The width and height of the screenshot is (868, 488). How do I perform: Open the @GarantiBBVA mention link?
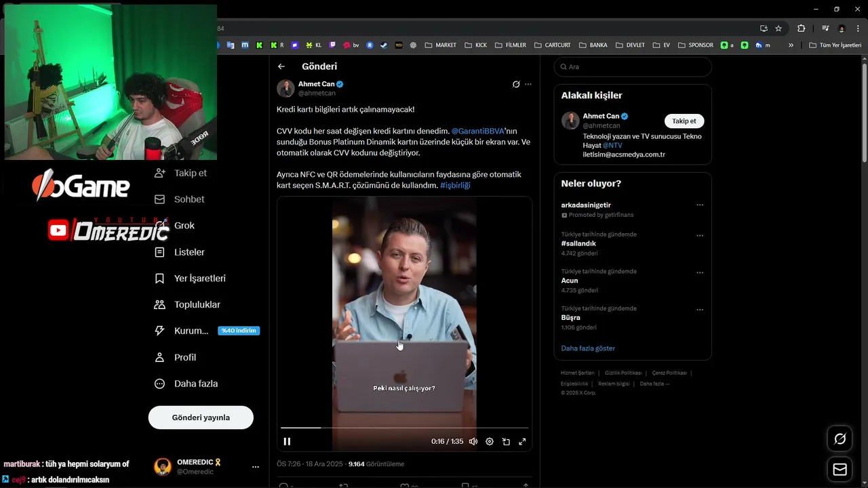pos(478,131)
